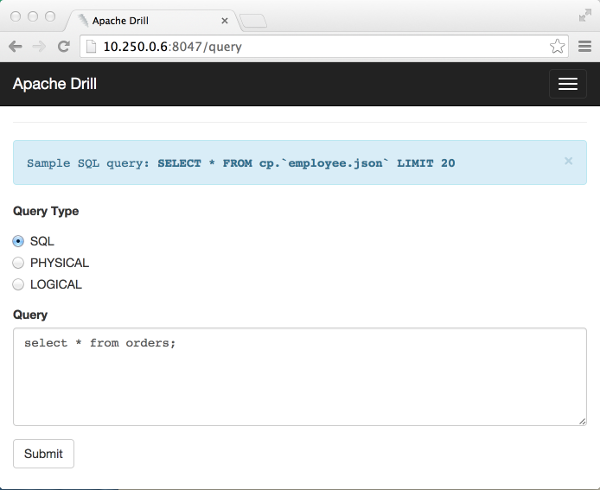
Task: Open the Chrome menu hamburger icon
Action: coord(585,46)
